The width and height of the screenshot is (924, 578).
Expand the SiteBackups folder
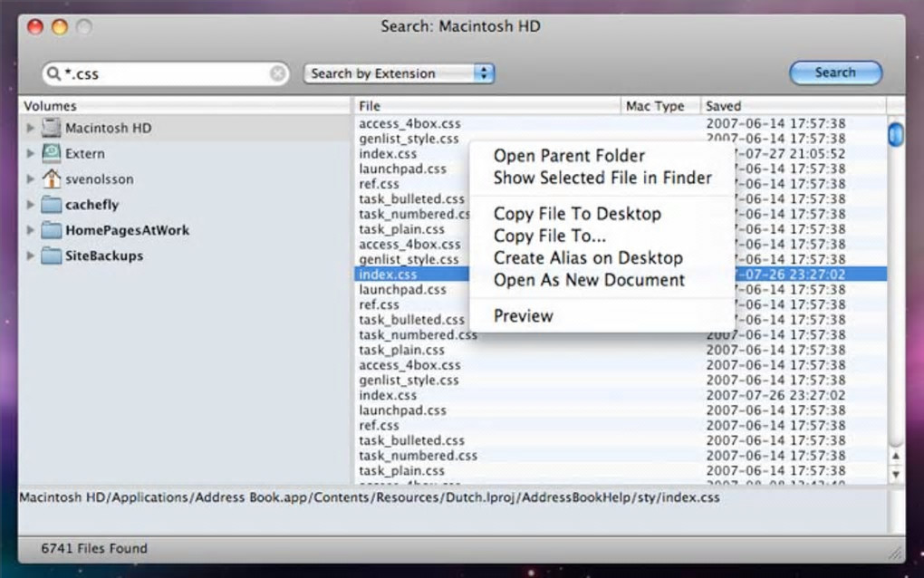(30, 255)
